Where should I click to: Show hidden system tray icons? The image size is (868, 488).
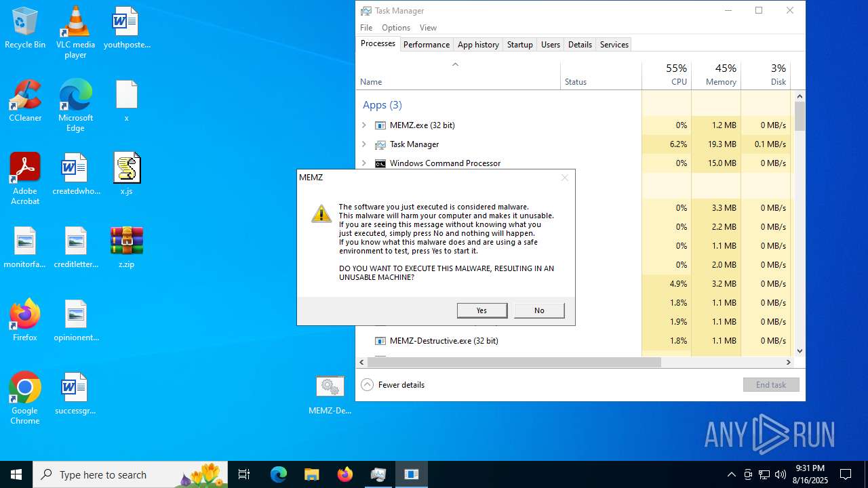[x=731, y=474]
